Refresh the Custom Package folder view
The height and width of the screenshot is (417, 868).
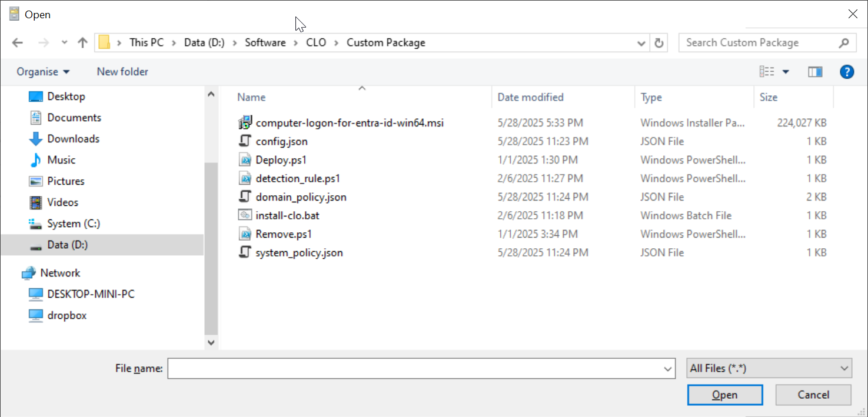(659, 43)
